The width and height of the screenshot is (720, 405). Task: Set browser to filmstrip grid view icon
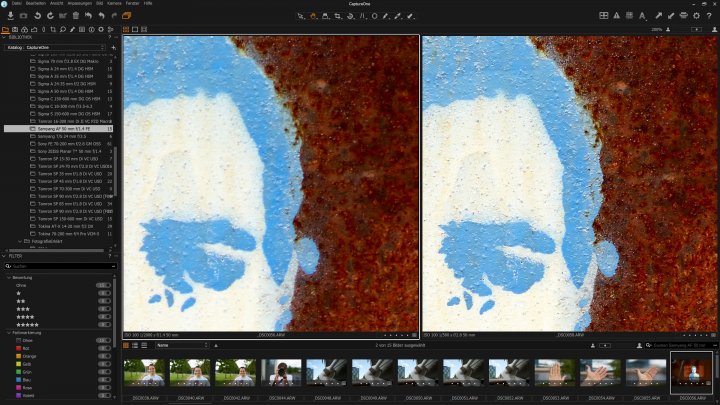coord(126,345)
